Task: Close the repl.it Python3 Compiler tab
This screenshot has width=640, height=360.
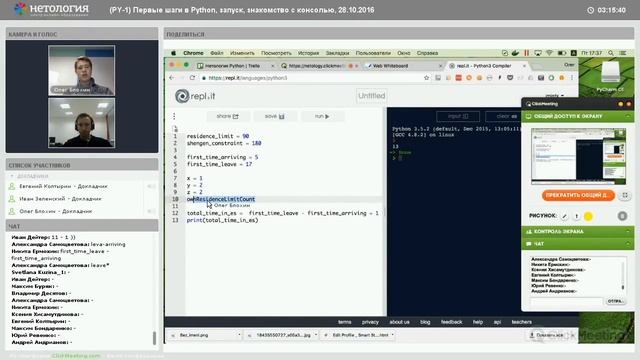Action: tap(524, 66)
